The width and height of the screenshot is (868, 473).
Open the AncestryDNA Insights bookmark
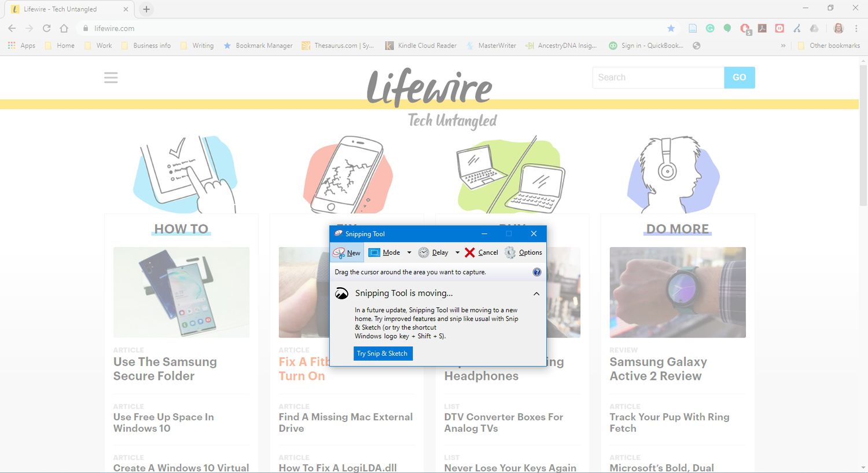561,45
